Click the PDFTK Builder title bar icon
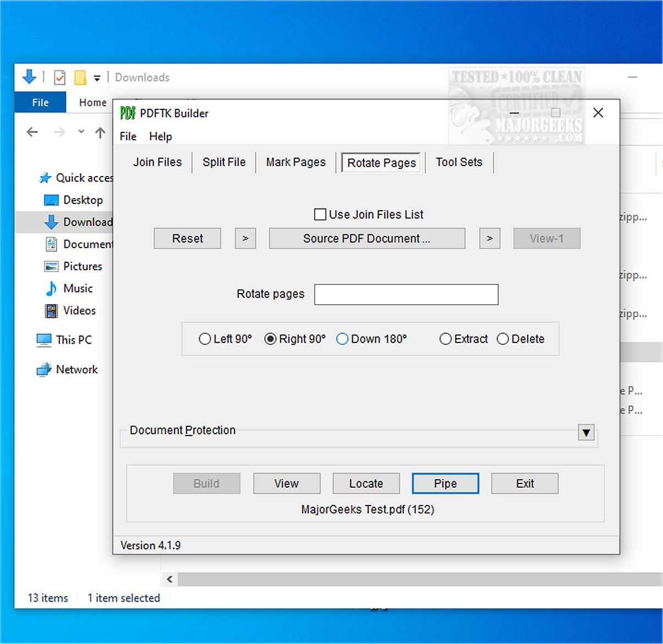This screenshot has width=663, height=644. coord(128,113)
